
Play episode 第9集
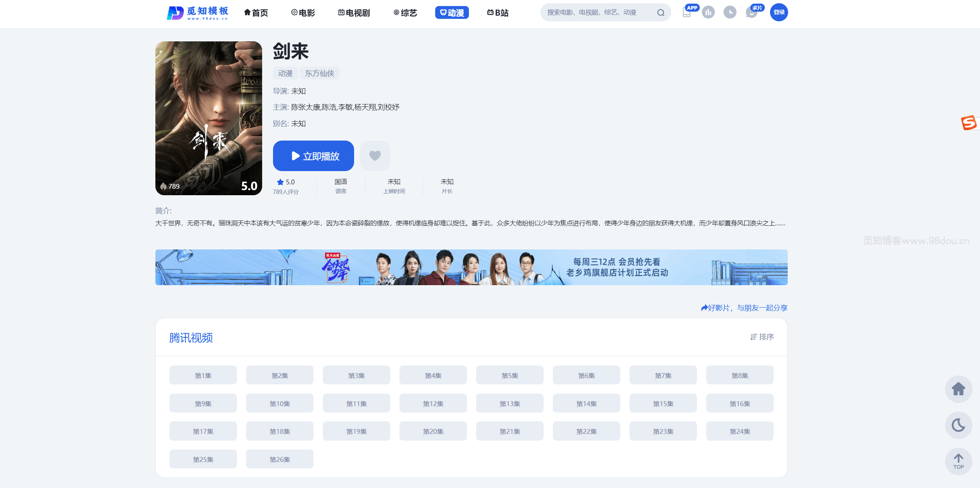pyautogui.click(x=203, y=403)
